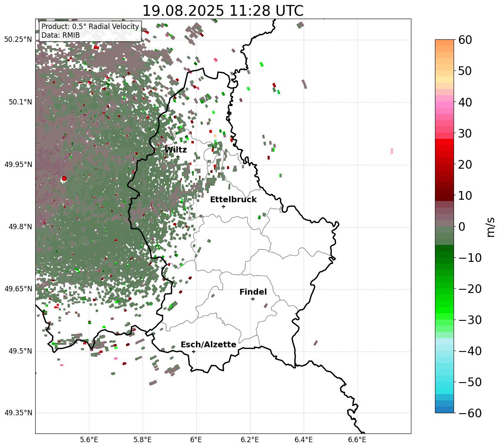Click the Ettelbruck station cross marker
500x448 pixels.
tap(224, 206)
